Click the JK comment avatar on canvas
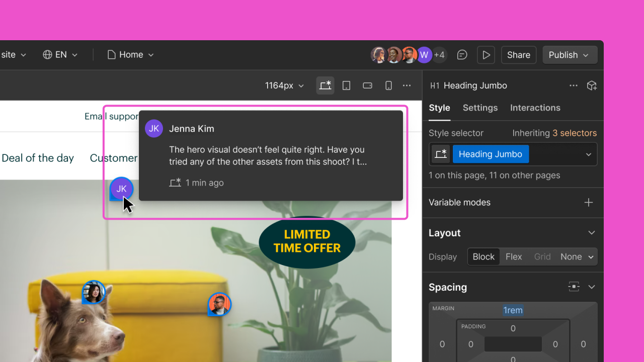644x362 pixels. coord(121,189)
